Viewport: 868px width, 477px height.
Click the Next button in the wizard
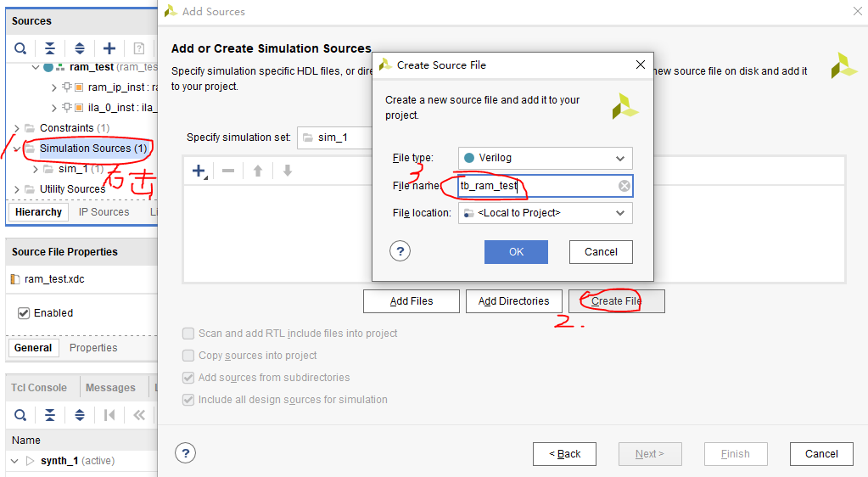tap(650, 454)
